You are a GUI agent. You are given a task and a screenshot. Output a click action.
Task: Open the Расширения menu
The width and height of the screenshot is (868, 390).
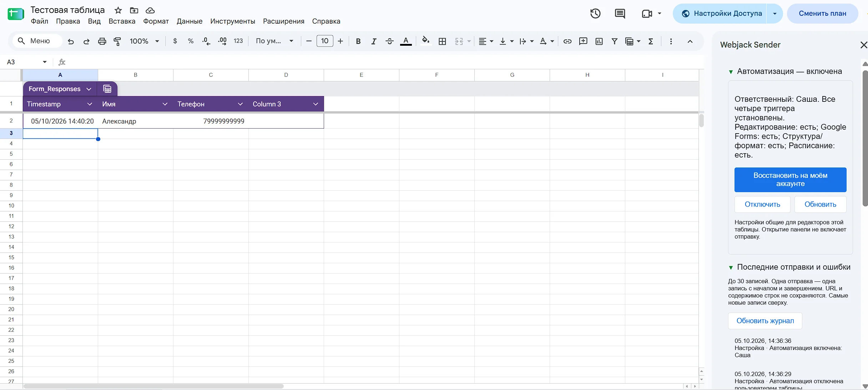tap(283, 21)
